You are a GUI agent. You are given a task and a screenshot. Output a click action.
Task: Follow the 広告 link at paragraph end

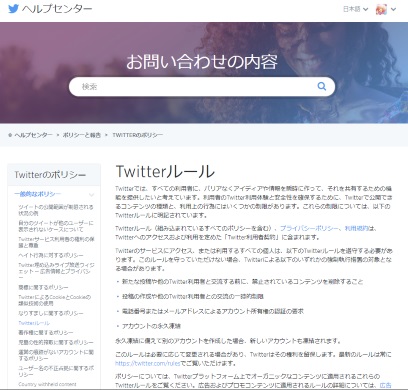tap(386, 385)
